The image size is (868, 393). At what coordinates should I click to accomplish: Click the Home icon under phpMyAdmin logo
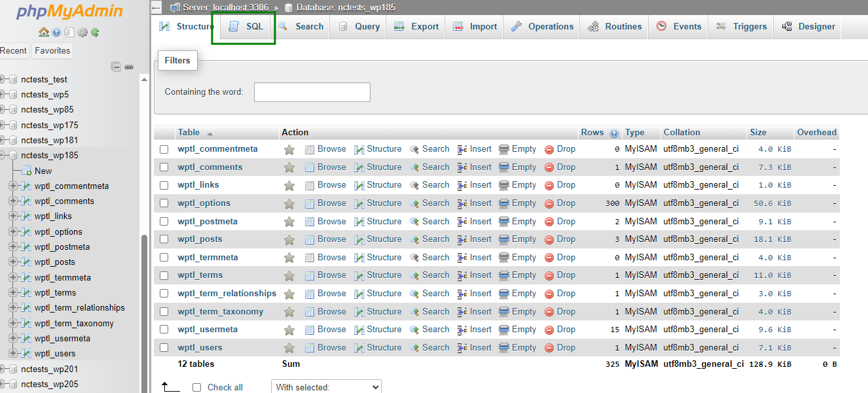pos(44,32)
